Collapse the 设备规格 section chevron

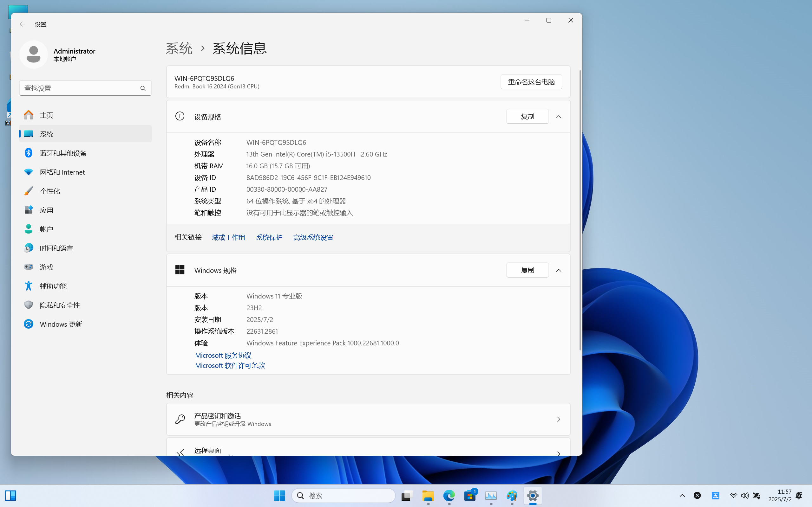(559, 117)
